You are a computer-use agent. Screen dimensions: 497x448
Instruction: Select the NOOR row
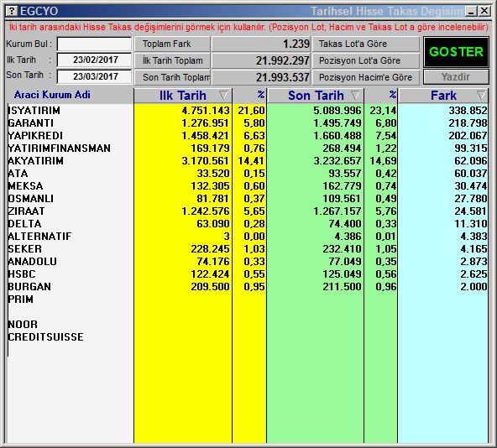247,325
